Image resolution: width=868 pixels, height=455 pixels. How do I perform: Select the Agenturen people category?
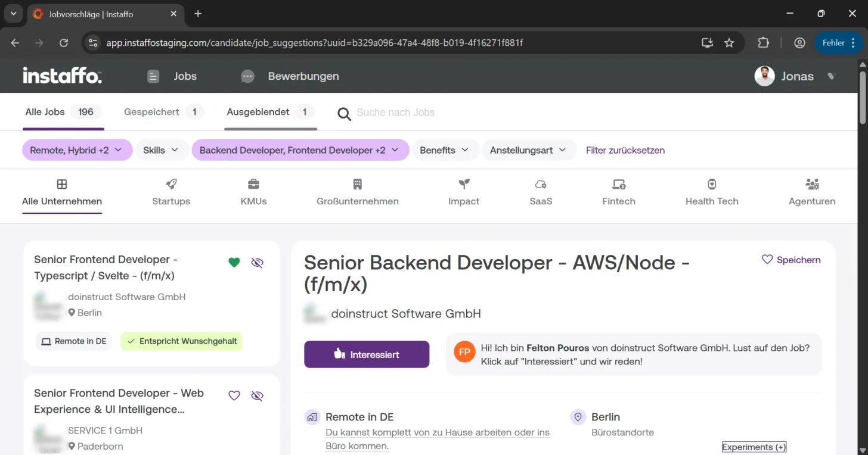pos(812,193)
